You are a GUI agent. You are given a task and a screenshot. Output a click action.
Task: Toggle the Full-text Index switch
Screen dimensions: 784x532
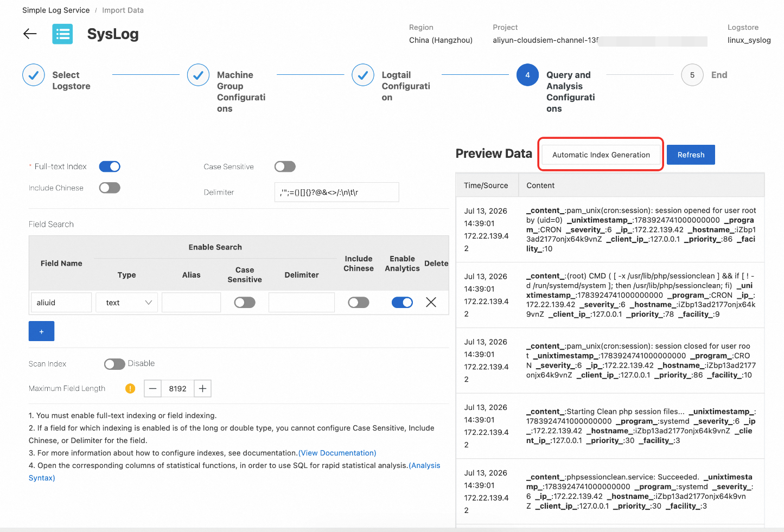coord(110,166)
